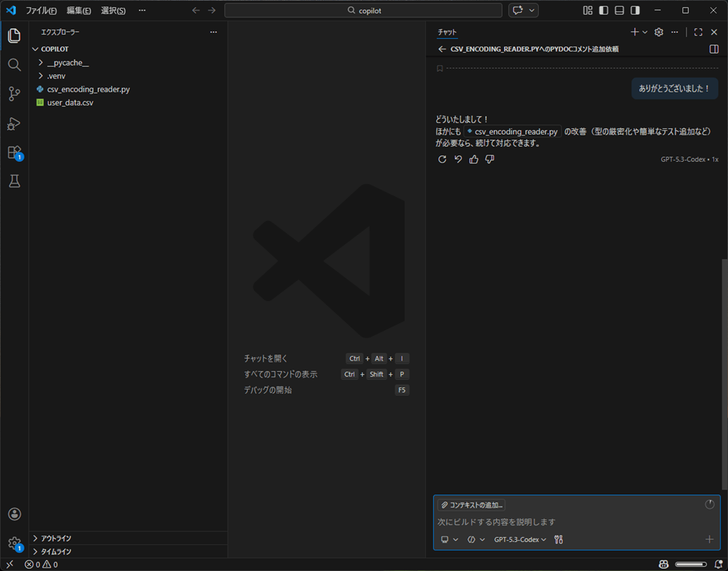Expand the __pycache__ folder

point(68,62)
